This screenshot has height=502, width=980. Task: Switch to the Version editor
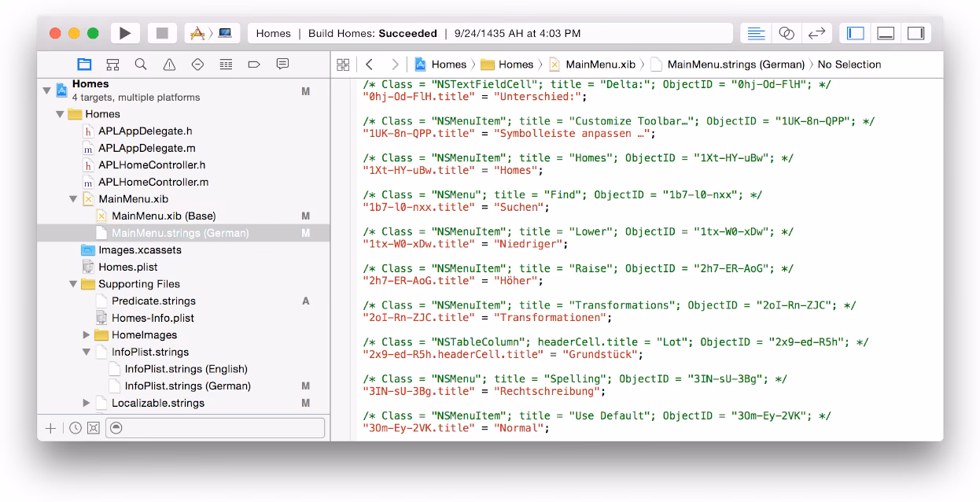coord(817,33)
